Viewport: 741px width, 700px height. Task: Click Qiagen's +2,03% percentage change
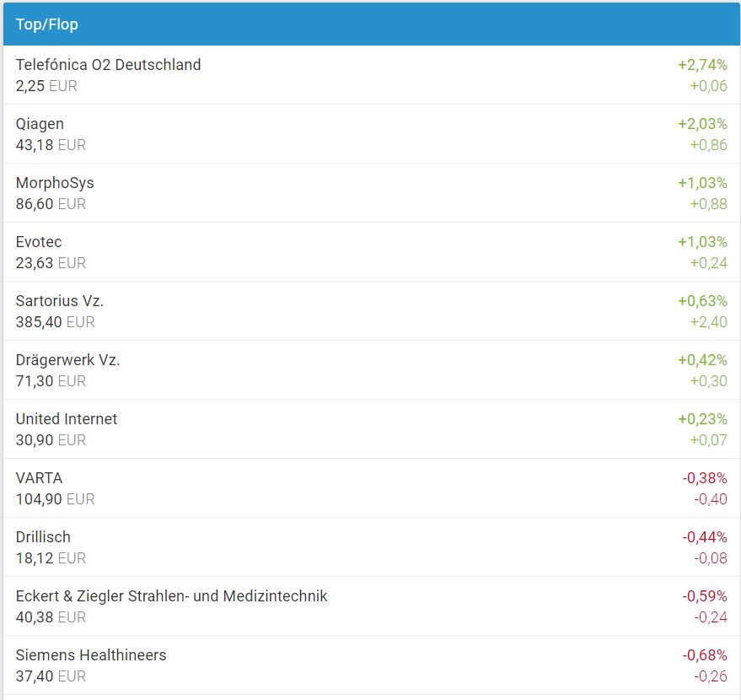point(702,124)
